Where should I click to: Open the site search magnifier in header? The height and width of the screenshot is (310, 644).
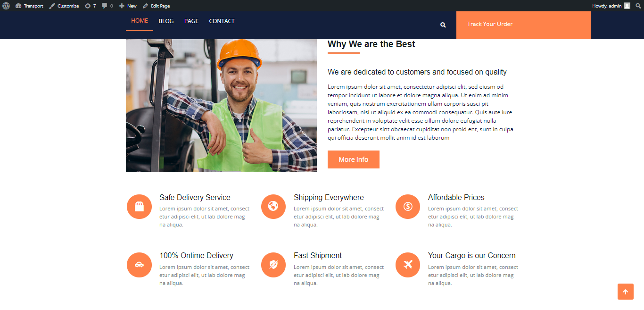[x=443, y=25]
